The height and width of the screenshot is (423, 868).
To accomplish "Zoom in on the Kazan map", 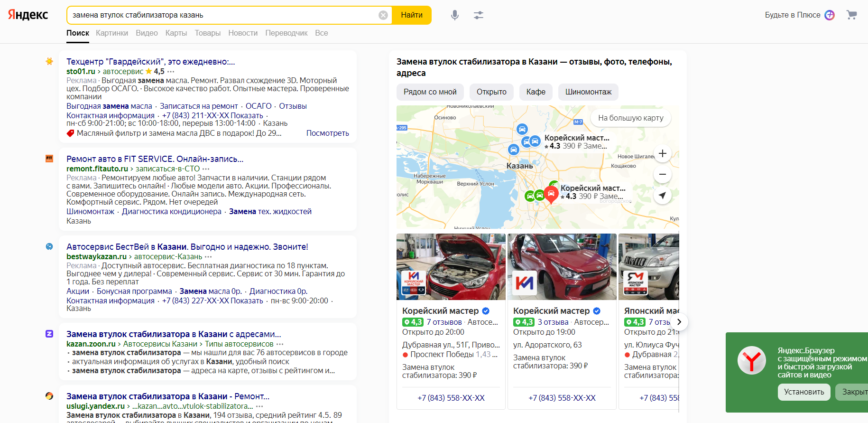I will (663, 153).
